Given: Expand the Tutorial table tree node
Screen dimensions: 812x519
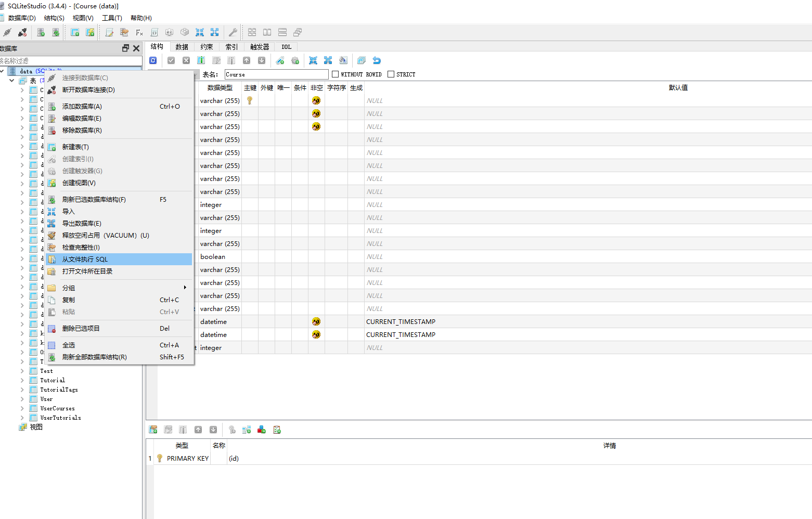Looking at the screenshot, I should pos(22,380).
